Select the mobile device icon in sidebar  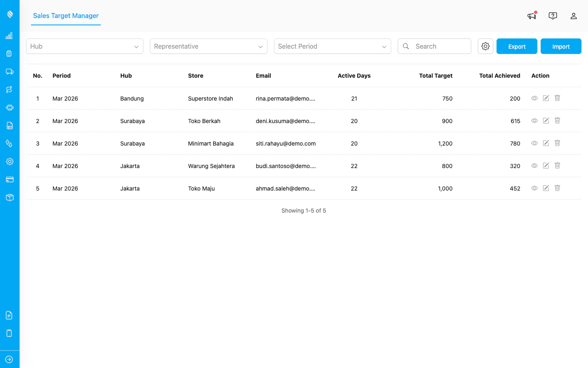coord(9,333)
